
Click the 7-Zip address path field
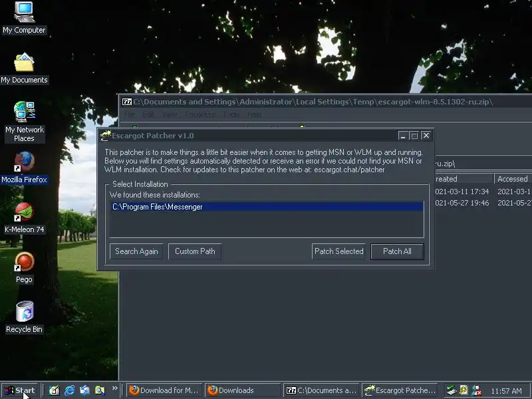pyautogui.click(x=483, y=164)
